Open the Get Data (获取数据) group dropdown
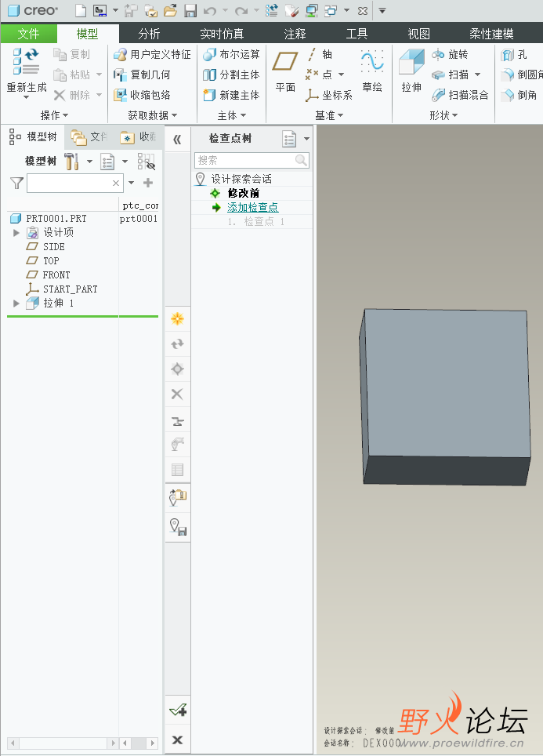Image resolution: width=543 pixels, height=756 pixels. coord(152,115)
